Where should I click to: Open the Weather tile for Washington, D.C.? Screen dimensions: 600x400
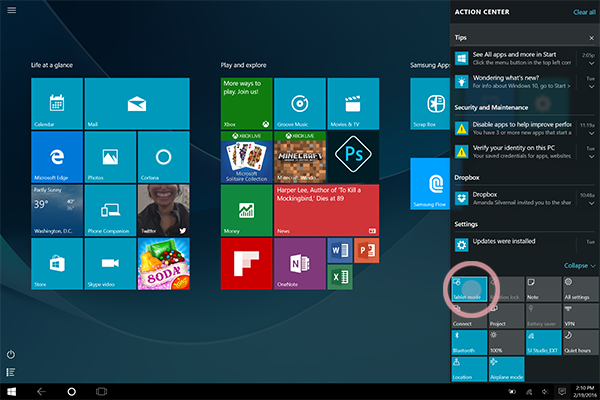click(57, 210)
